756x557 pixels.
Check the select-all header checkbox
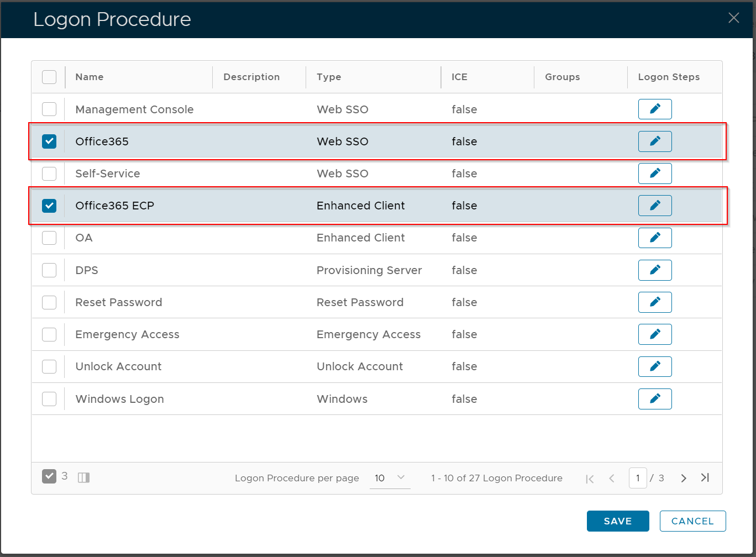(49, 77)
